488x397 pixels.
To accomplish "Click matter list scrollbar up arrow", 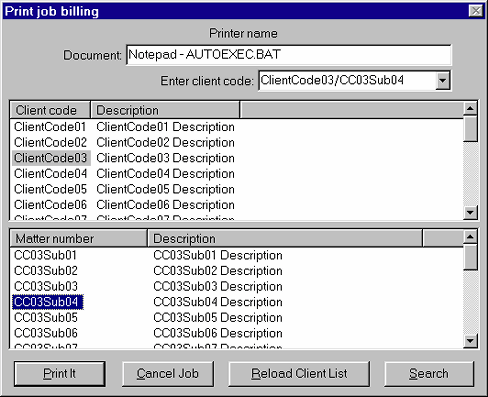I will click(x=470, y=237).
